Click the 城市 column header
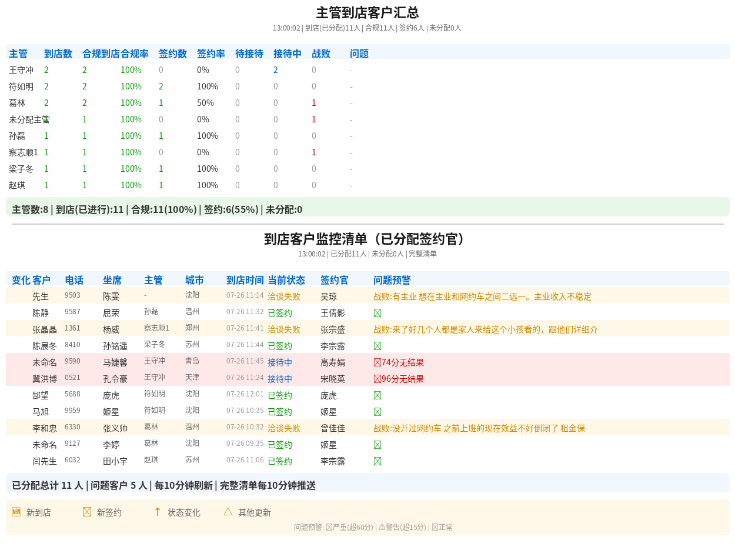This screenshot has height=560, width=735. [195, 280]
